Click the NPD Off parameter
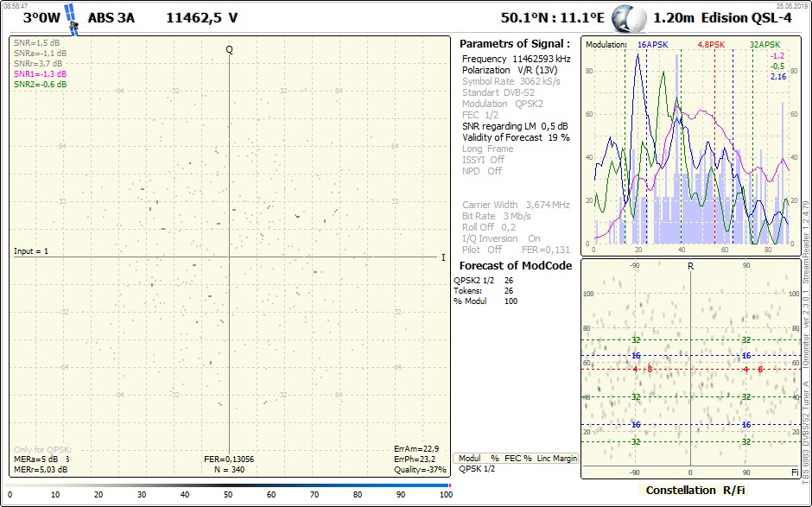 pos(482,171)
